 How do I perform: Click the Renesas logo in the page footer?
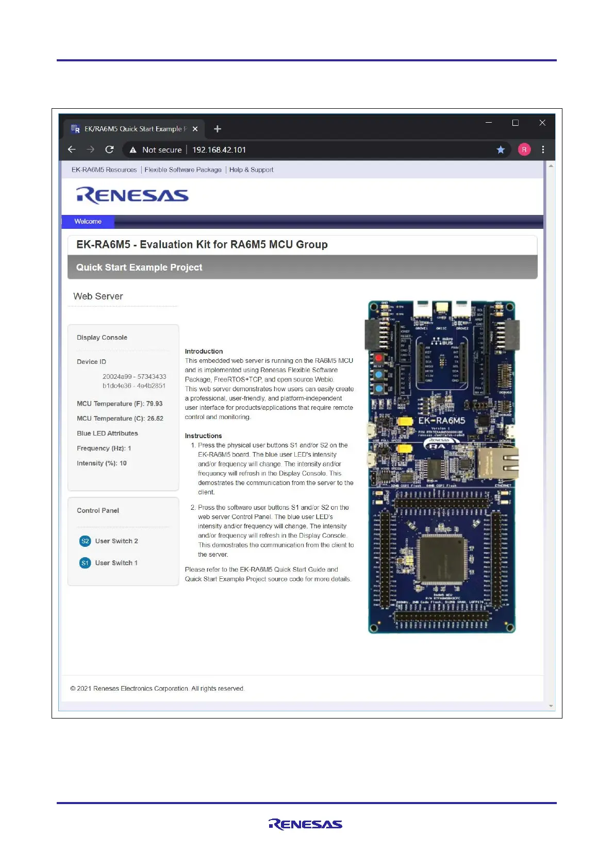(305, 824)
